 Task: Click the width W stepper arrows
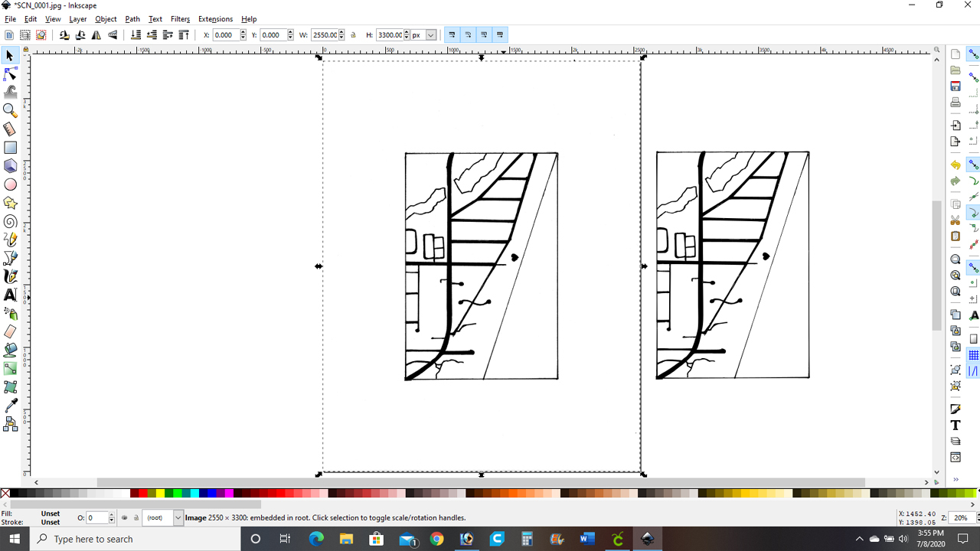point(341,35)
